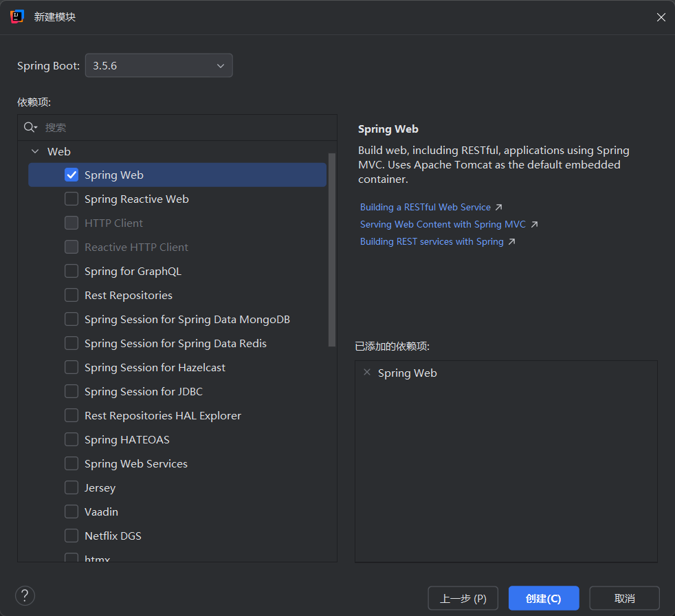Open the Spring Boot version dropdown
The image size is (675, 616).
(x=159, y=66)
